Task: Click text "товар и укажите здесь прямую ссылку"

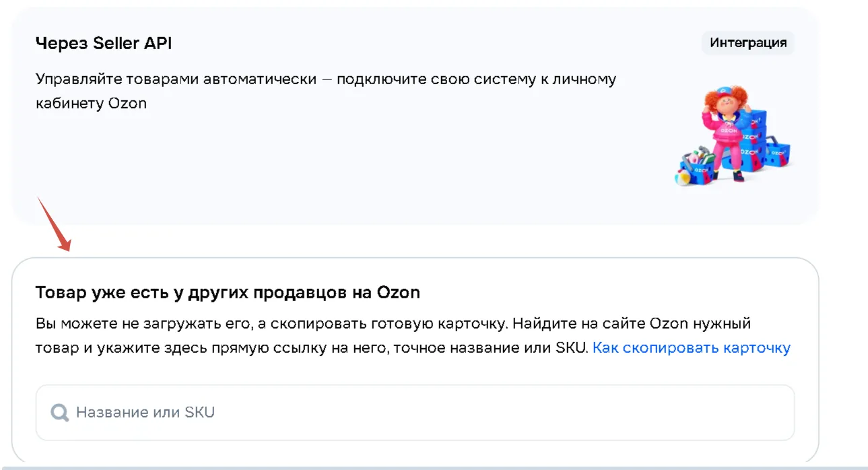Action: [312, 348]
